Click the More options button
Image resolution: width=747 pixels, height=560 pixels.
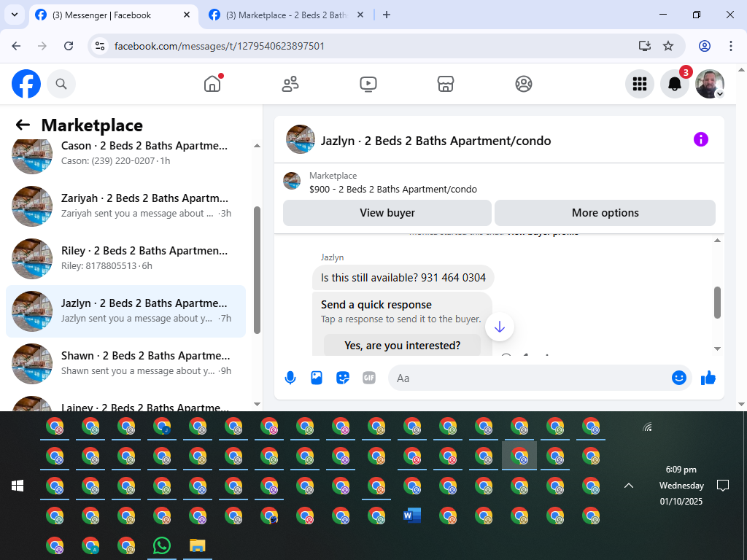pos(605,213)
